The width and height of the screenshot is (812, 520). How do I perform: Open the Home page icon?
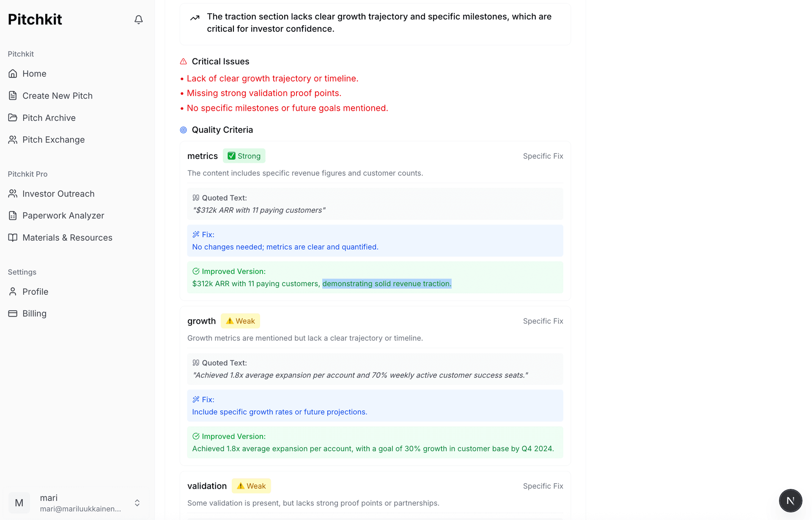pyautogui.click(x=13, y=74)
